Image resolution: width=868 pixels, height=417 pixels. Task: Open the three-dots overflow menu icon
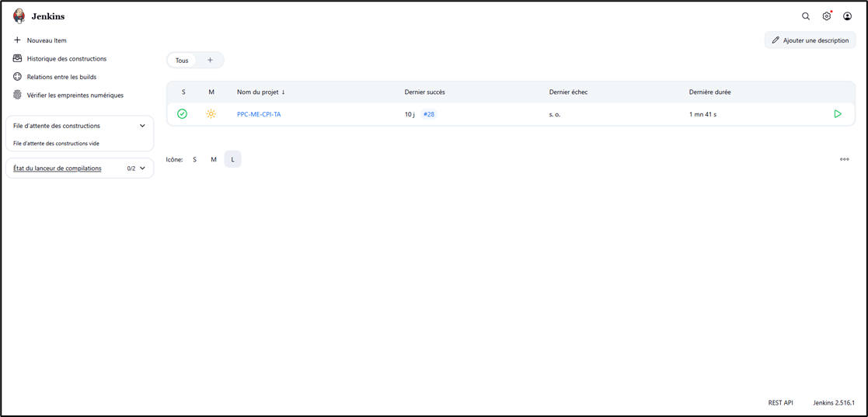tap(845, 159)
